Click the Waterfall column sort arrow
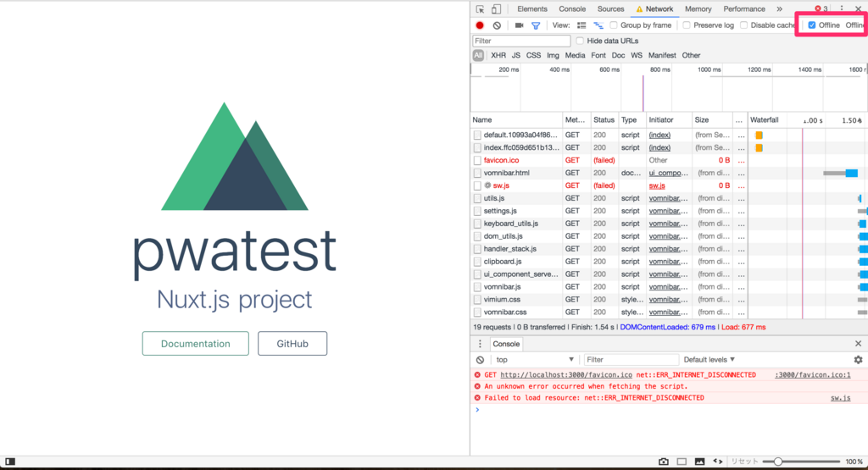Image resolution: width=868 pixels, height=470 pixels. pos(860,120)
